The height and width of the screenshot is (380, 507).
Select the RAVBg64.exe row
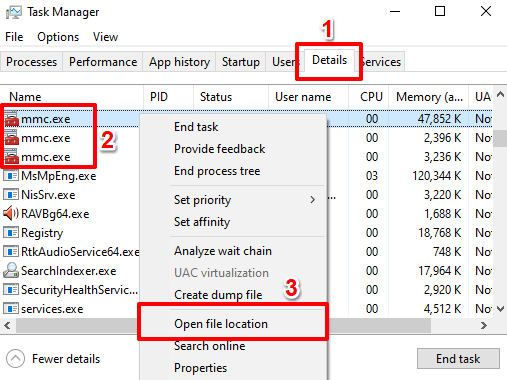(247, 214)
